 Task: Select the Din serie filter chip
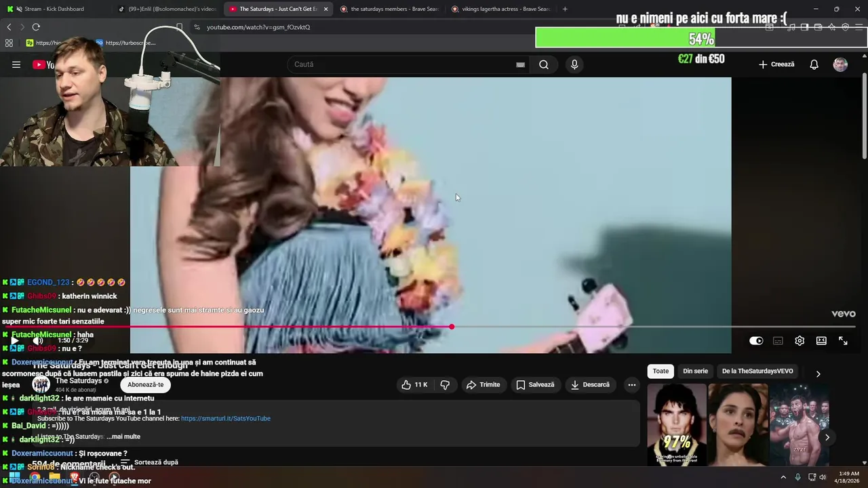[x=695, y=371]
